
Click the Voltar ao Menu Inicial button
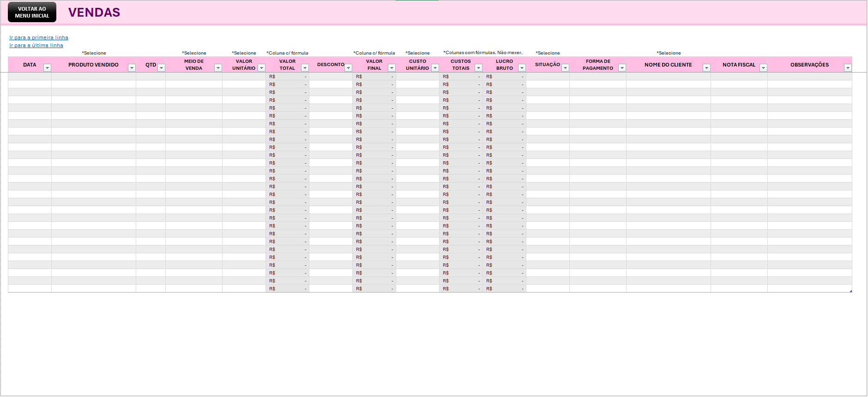(x=32, y=12)
